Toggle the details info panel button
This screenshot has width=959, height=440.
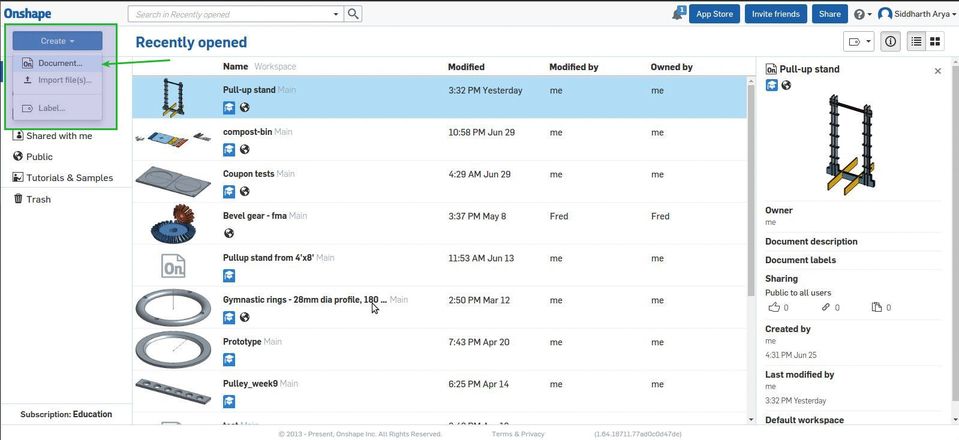(890, 42)
